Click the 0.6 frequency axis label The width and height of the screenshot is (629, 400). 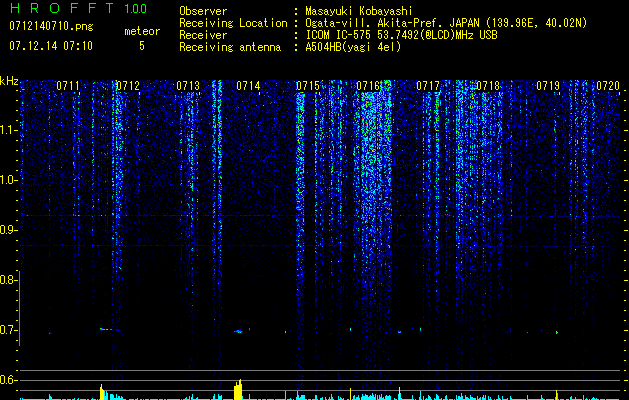pyautogui.click(x=8, y=380)
